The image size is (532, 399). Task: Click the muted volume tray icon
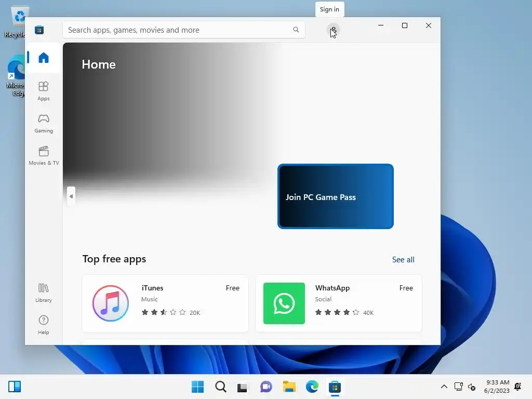[472, 387]
